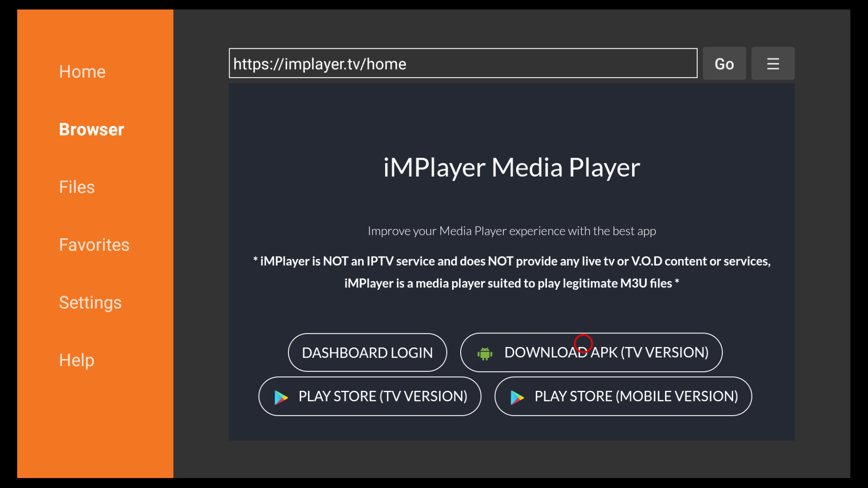Screen dimensions: 868x488
Task: Click the Go button
Action: pos(724,64)
